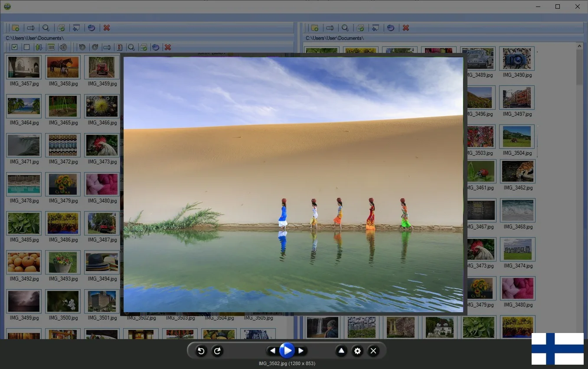Click the green sort arrows icon
The image size is (588, 369).
tap(39, 47)
